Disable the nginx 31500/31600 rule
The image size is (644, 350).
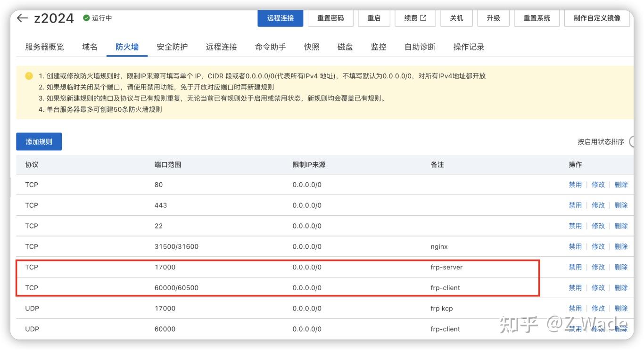[x=576, y=246]
